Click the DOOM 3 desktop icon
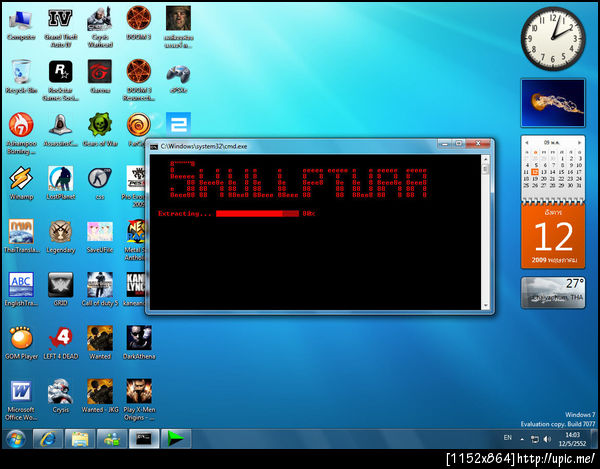This screenshot has width=600, height=469. (x=139, y=24)
